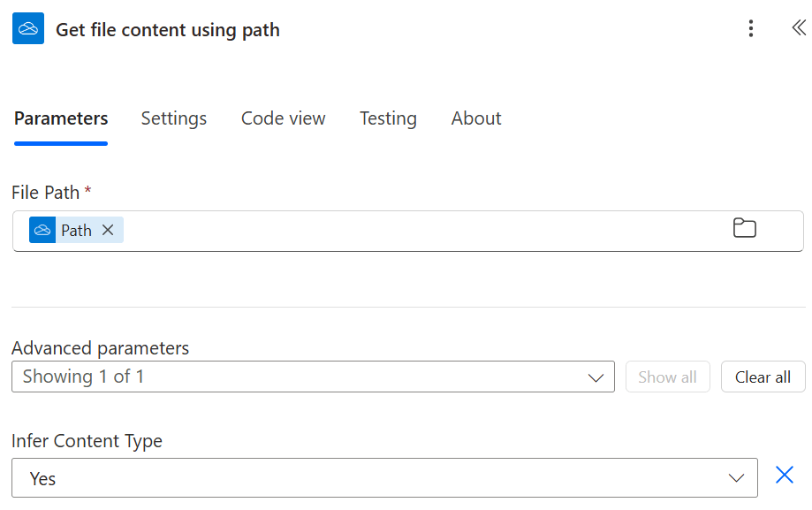Open the Settings tab

pos(174,118)
